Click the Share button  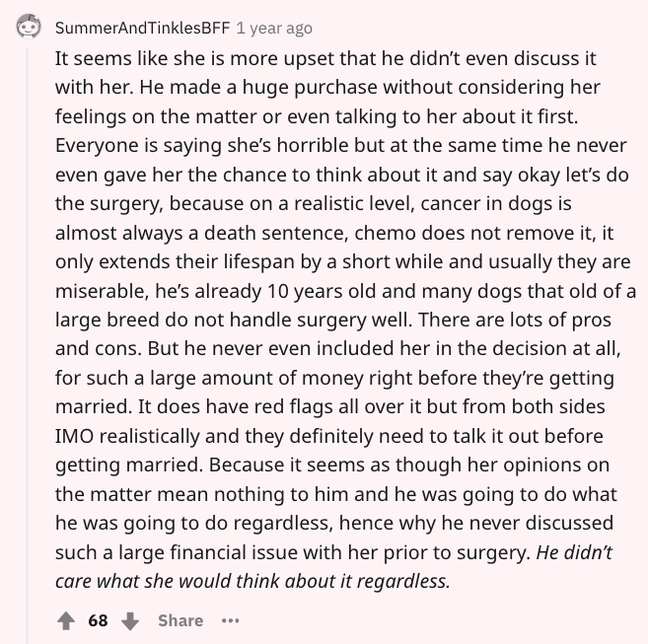point(180,620)
